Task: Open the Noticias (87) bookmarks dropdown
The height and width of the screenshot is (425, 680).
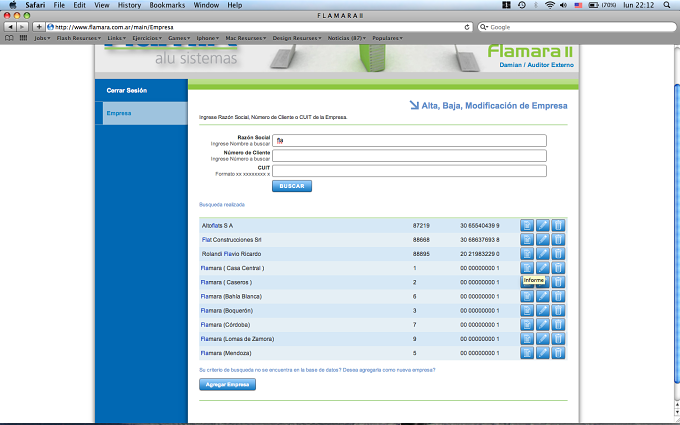Action: click(x=347, y=38)
